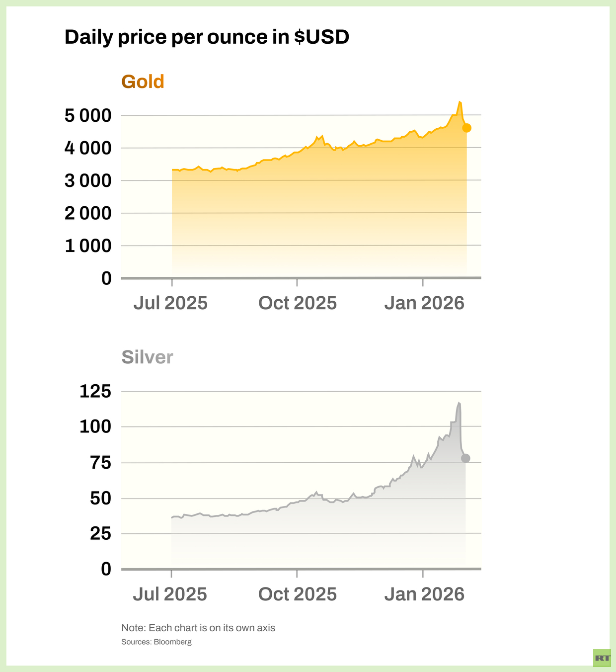This screenshot has width=616, height=672.
Task: Click the Jul 2025 label under gold chart
Action: coord(170,303)
